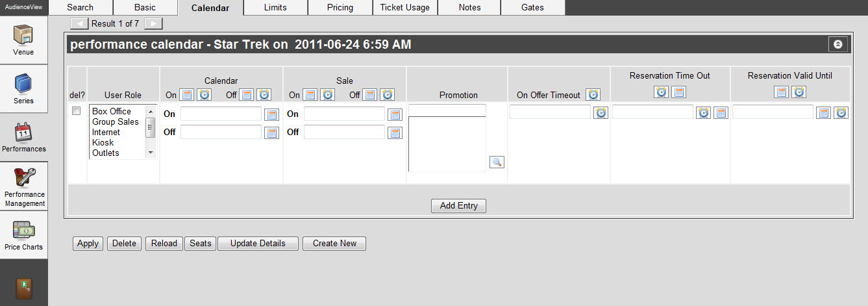Image resolution: width=868 pixels, height=306 pixels.
Task: Click clock icon beside Reservation Time Out field
Action: click(x=703, y=113)
